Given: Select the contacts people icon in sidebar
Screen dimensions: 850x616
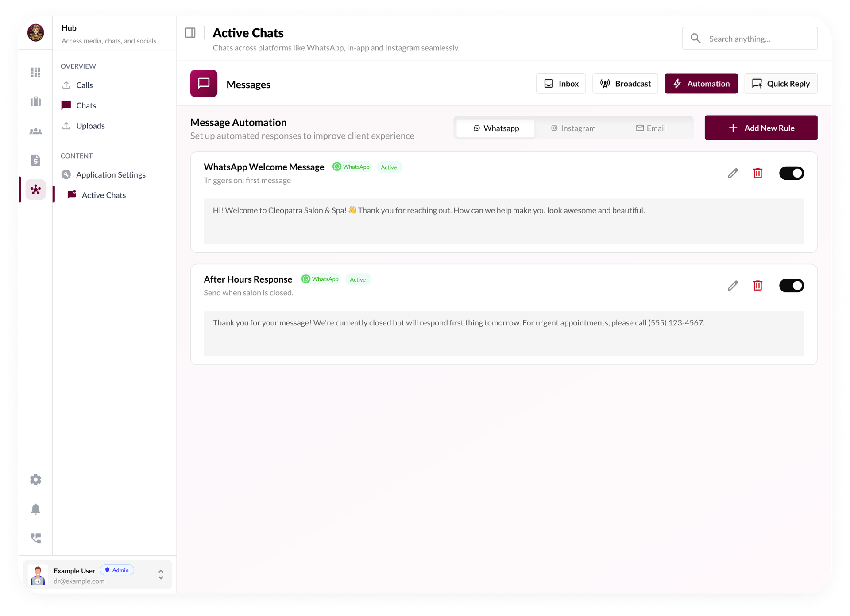Looking at the screenshot, I should (x=35, y=131).
